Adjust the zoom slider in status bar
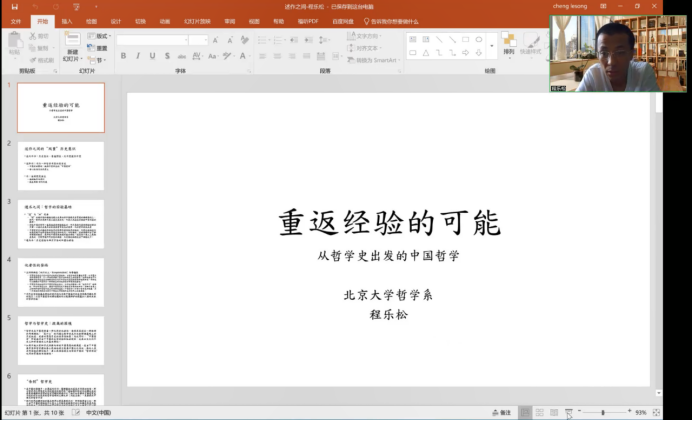Image resolution: width=693 pixels, height=421 pixels. pos(603,412)
